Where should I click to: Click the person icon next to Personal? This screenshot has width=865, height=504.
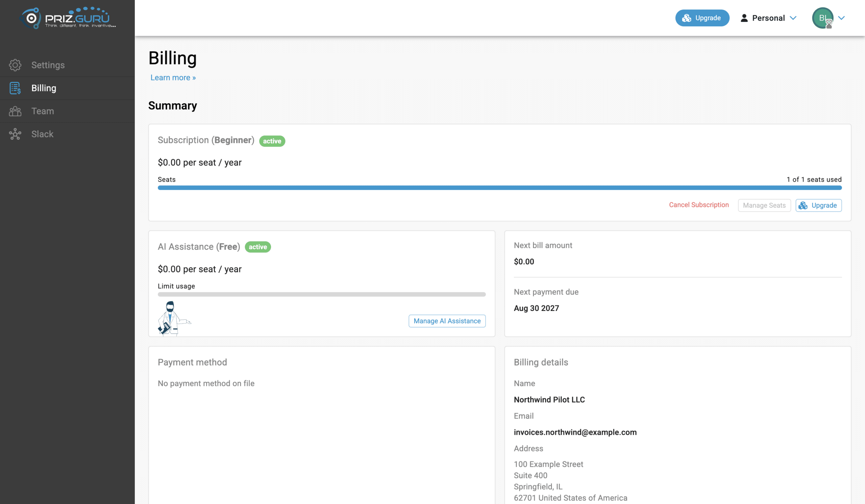(744, 18)
